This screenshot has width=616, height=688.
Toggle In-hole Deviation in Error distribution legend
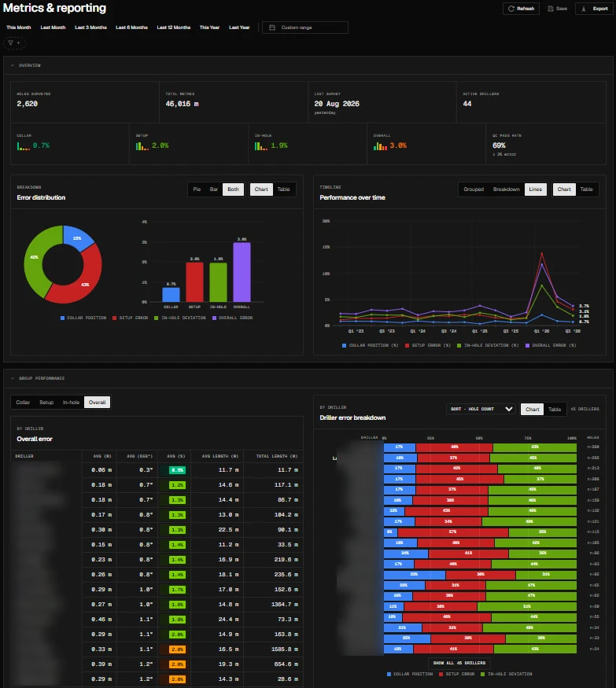180,318
